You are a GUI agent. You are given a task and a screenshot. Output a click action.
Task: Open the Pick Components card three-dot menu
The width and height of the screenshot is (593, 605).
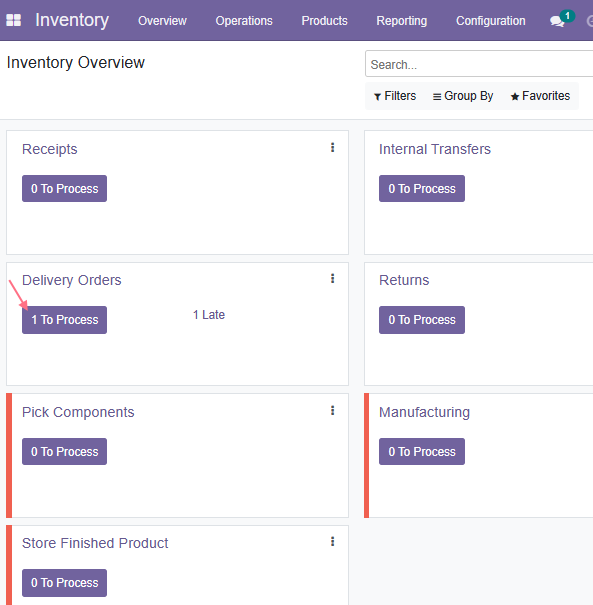(332, 411)
